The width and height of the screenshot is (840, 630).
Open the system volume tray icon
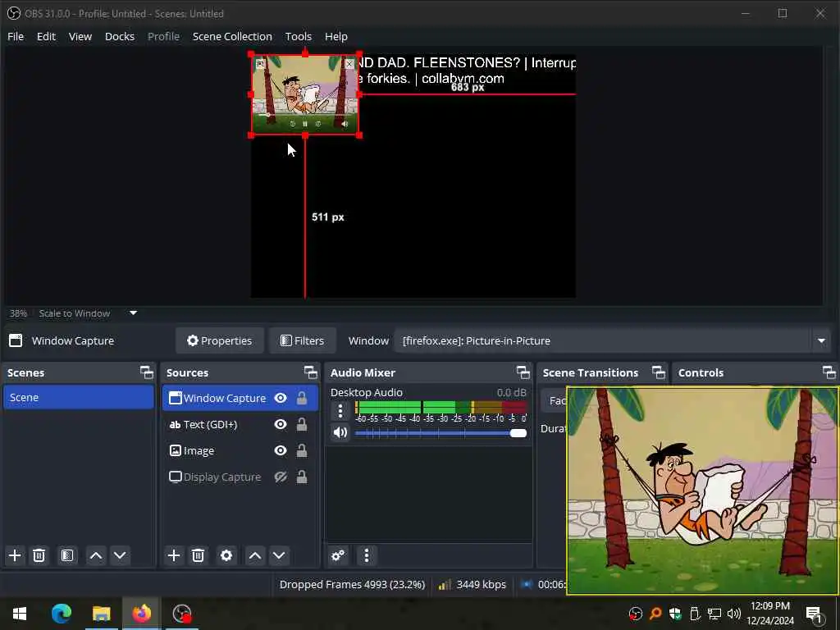pos(734,614)
